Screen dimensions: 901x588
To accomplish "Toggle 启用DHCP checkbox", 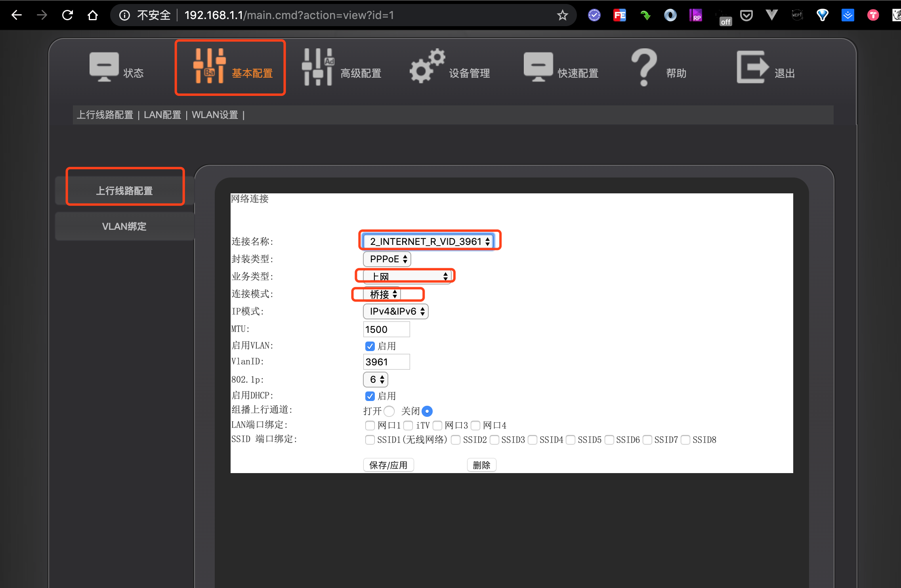I will pyautogui.click(x=369, y=395).
